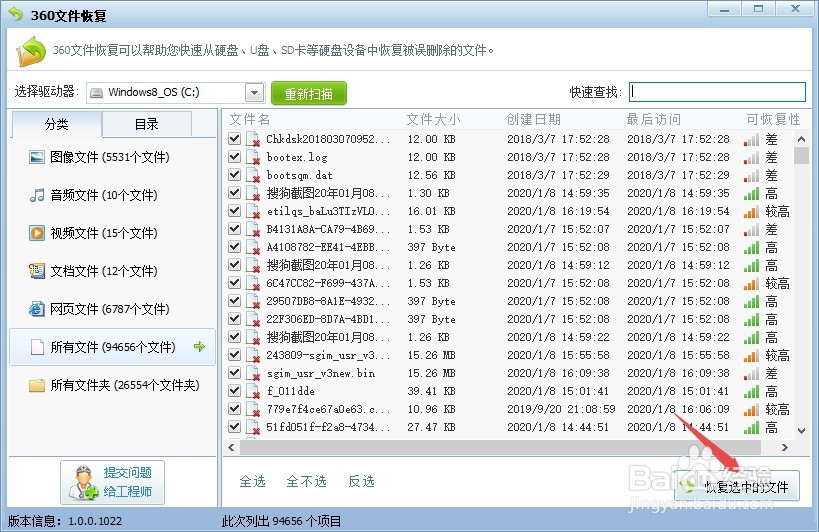Uncheck the Chkdsk201803070952 file checkbox

pyautogui.click(x=235, y=138)
